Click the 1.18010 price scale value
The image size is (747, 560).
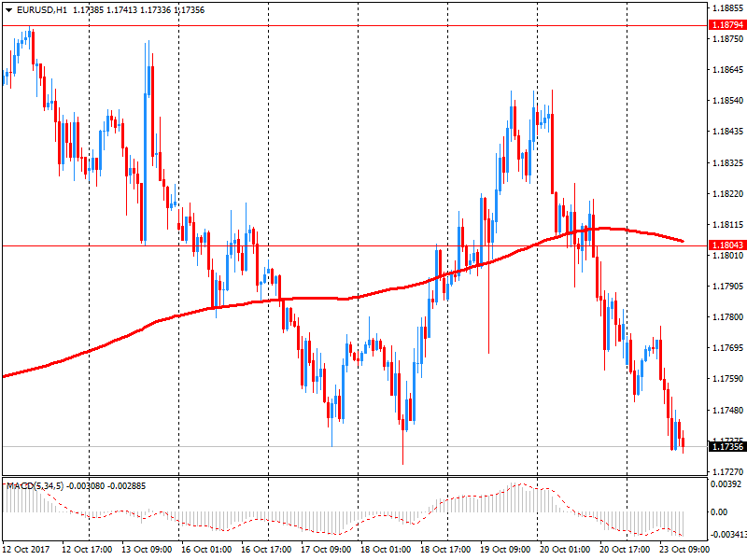tap(727, 256)
